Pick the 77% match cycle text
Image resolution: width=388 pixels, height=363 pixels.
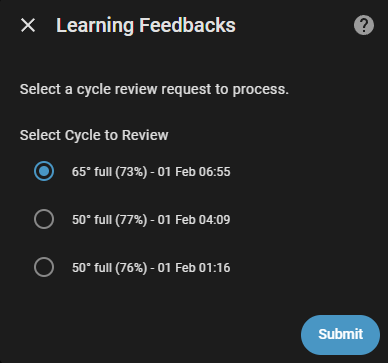pos(151,220)
